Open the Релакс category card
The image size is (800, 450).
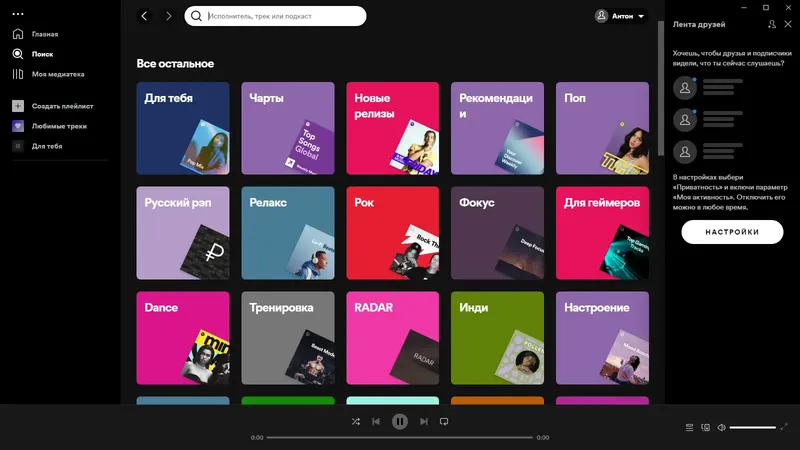tap(288, 233)
